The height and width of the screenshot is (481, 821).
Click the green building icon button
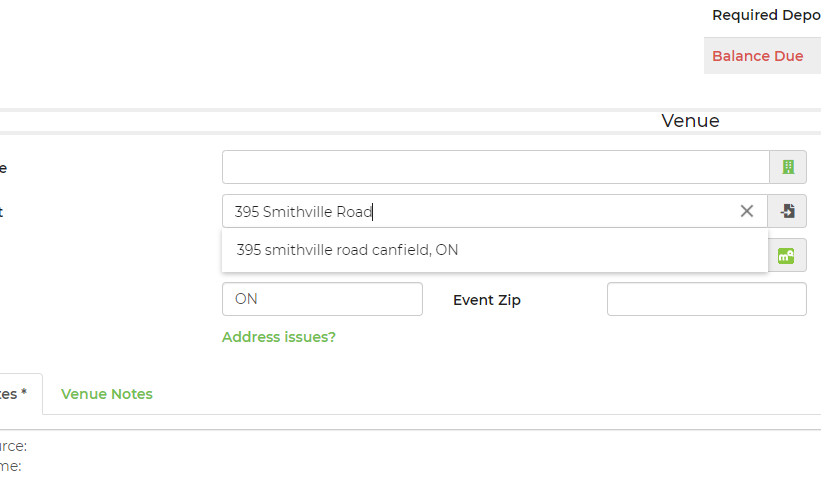pos(787,167)
